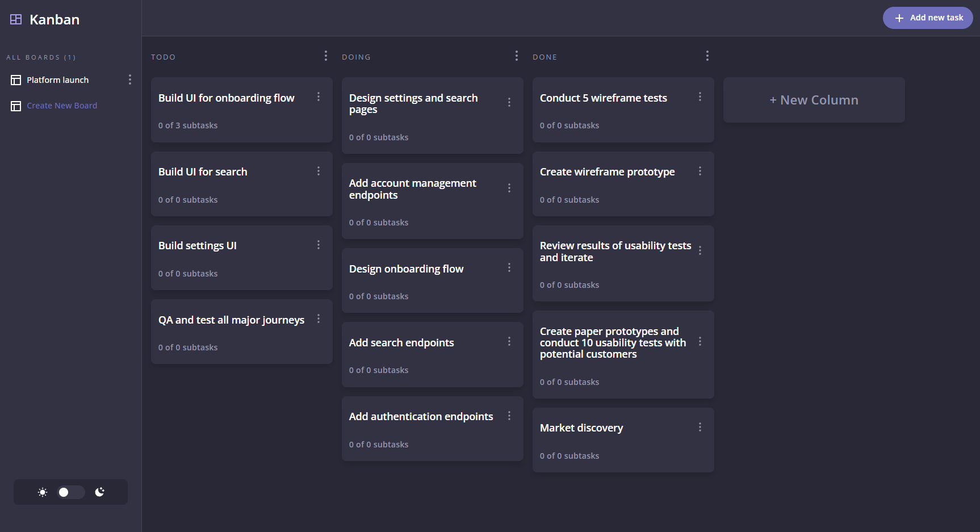This screenshot has width=980, height=532.
Task: Click Create New Board link
Action: coord(62,106)
